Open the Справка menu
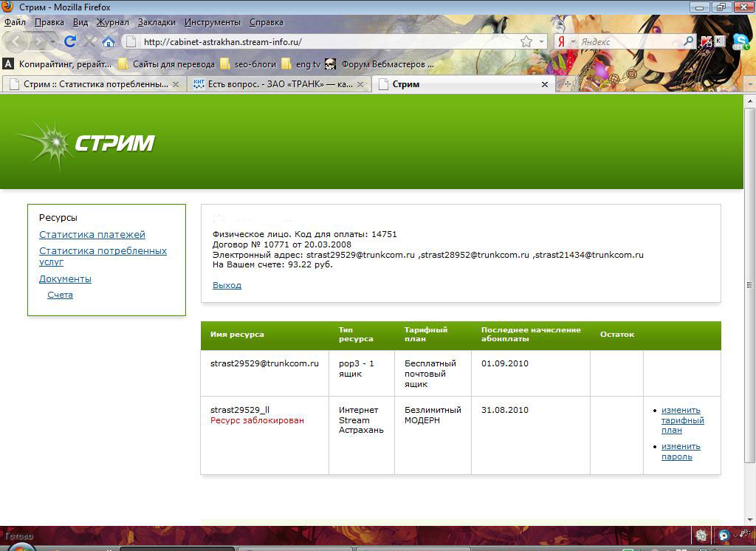 266,22
